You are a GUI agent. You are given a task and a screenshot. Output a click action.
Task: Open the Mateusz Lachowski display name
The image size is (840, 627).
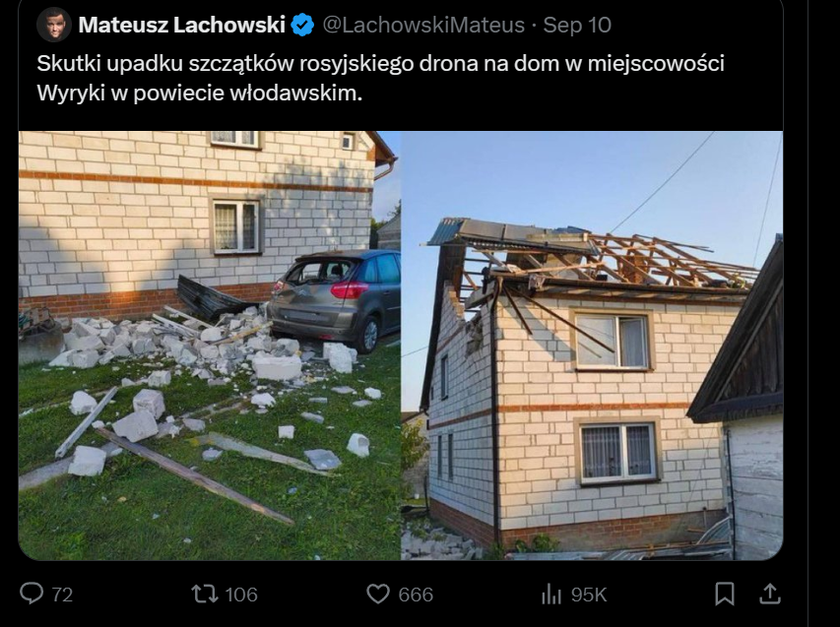click(x=181, y=25)
